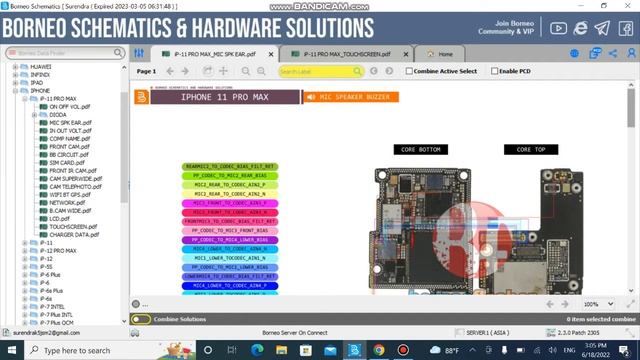Expand the DIODA folder
The image size is (640, 360).
coord(35,115)
